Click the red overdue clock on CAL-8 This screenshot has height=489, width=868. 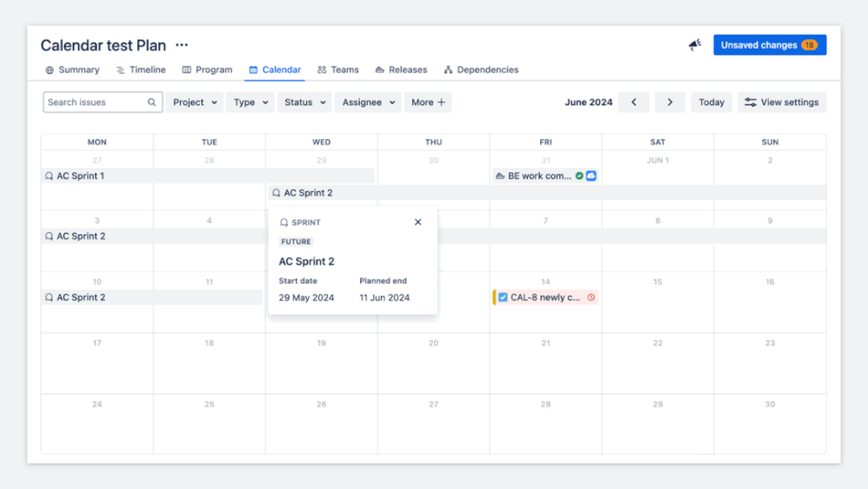click(591, 298)
